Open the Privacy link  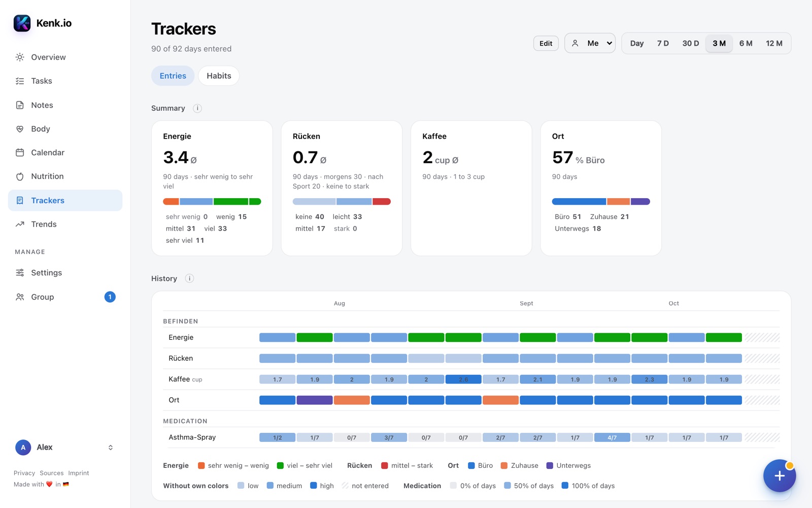pos(24,473)
